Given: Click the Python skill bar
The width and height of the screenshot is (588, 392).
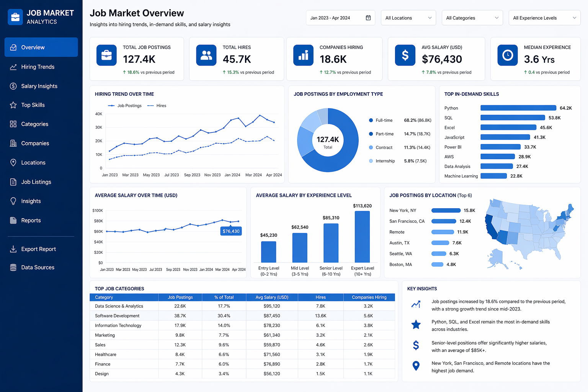Looking at the screenshot, I should (x=518, y=108).
